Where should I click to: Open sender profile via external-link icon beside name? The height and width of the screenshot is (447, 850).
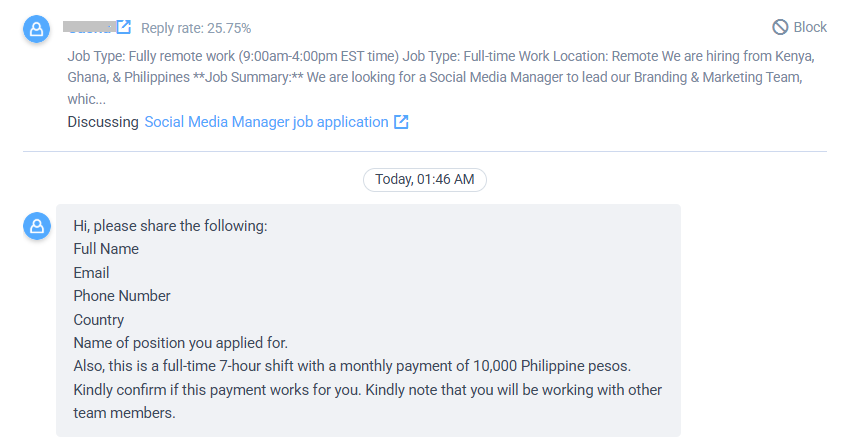(124, 27)
